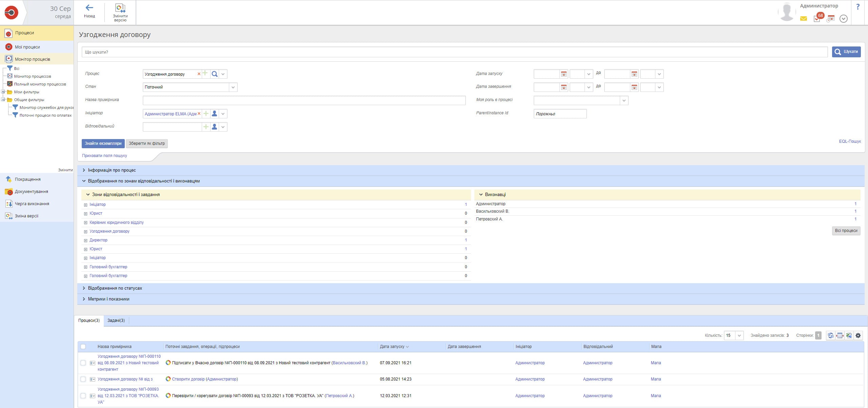This screenshot has height=408, width=868.
Task: Open the yellow mail envelope icon
Action: [803, 19]
